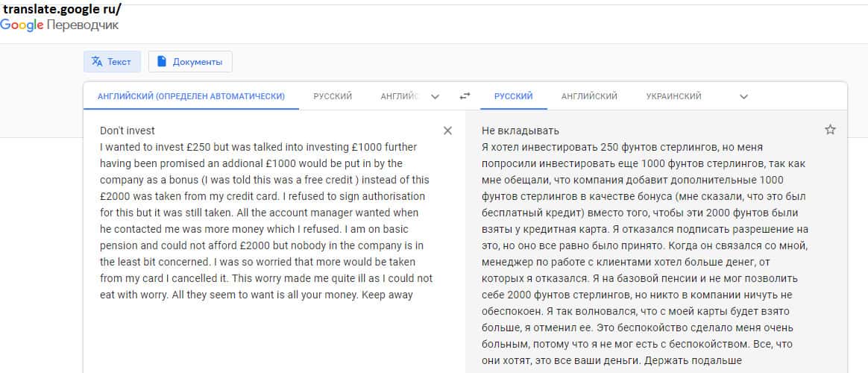Viewport: 868px width, 373px height.
Task: Click the Google logo
Action: (x=21, y=25)
